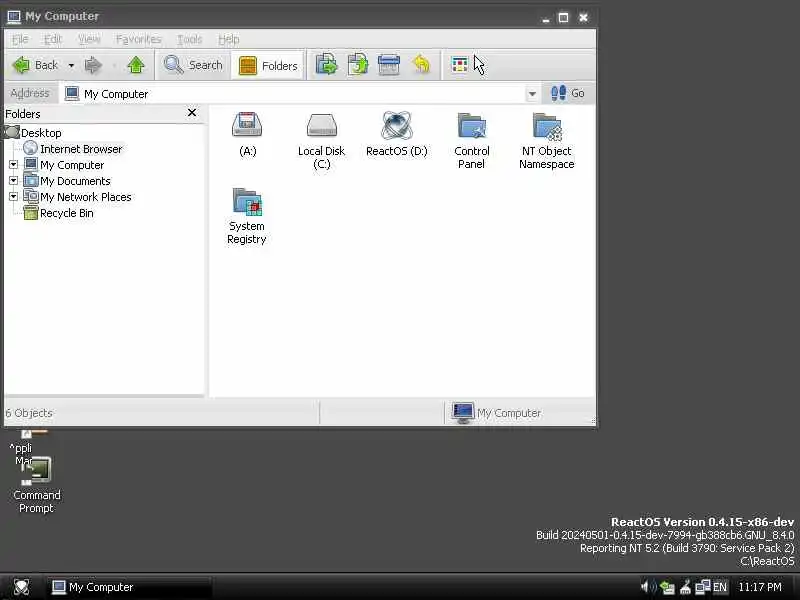Toggle the Folders pane button
The width and height of the screenshot is (800, 600).
point(268,65)
